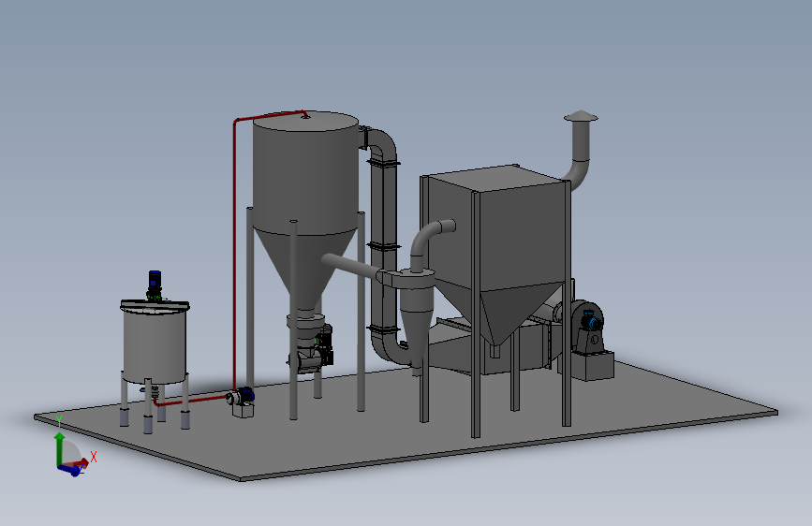This screenshot has height=526, width=812.
Task: Click the green Y axis arrow of the triad
Action: click(60, 449)
